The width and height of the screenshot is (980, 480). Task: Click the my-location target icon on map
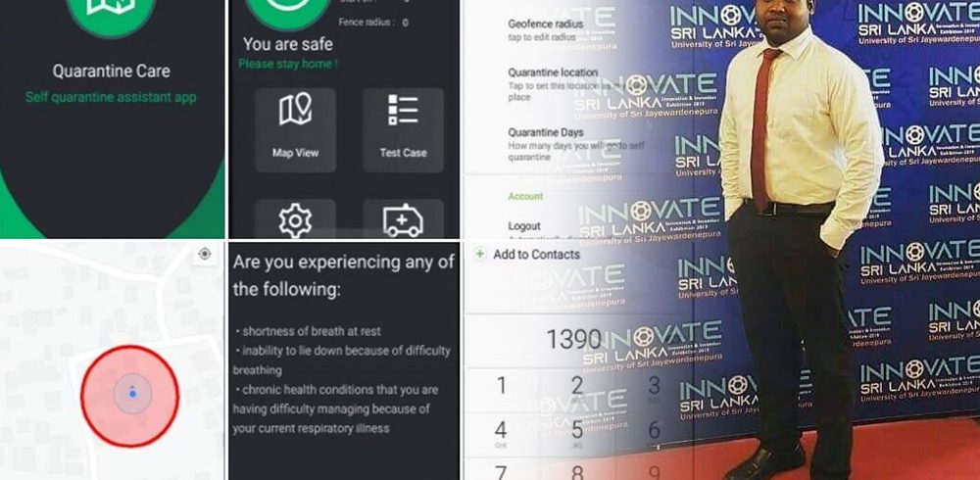click(x=205, y=254)
